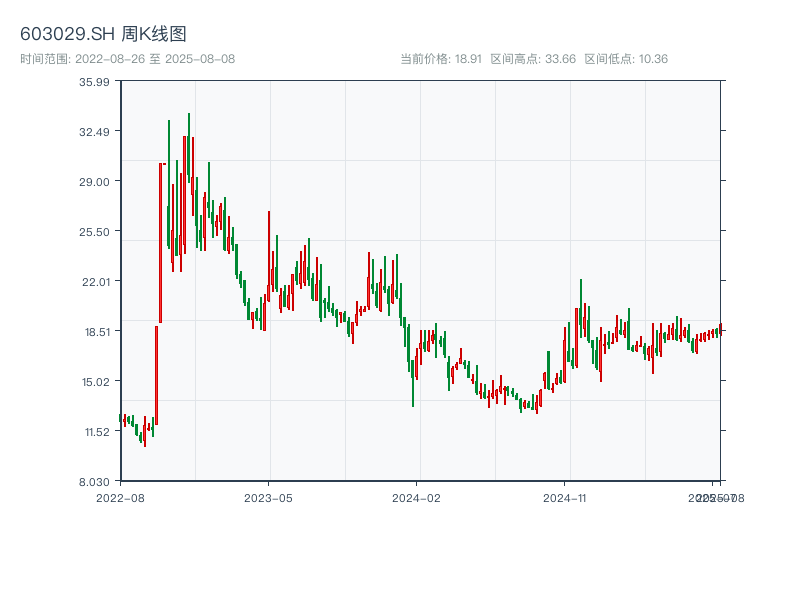Click the last red candle at chart's right edge
Image resolution: width=800 pixels, height=600 pixels.
point(720,329)
